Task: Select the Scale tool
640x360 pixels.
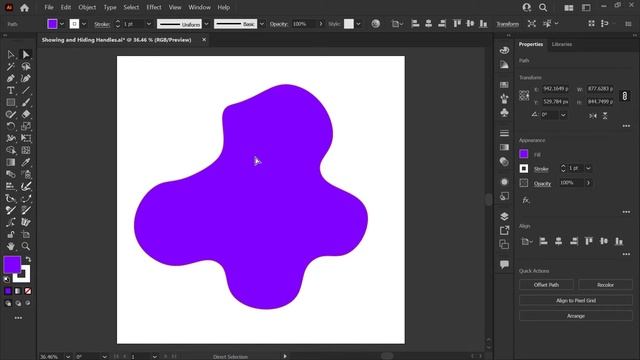Action: pyautogui.click(x=26, y=126)
